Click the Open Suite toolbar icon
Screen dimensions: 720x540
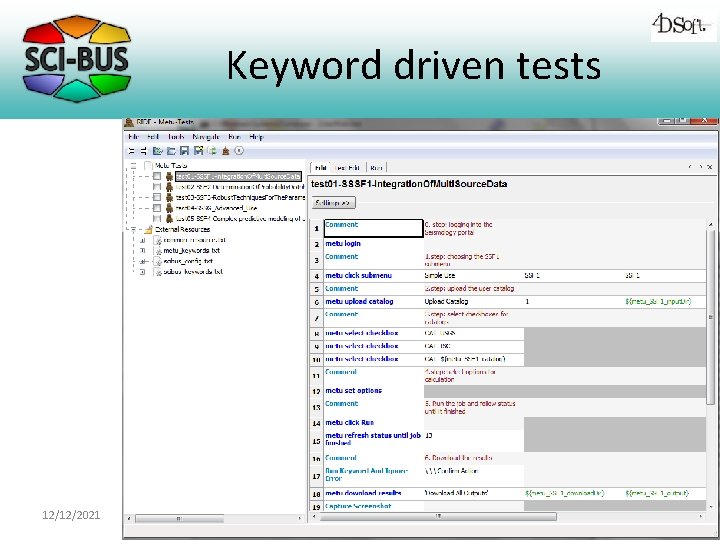click(x=158, y=151)
